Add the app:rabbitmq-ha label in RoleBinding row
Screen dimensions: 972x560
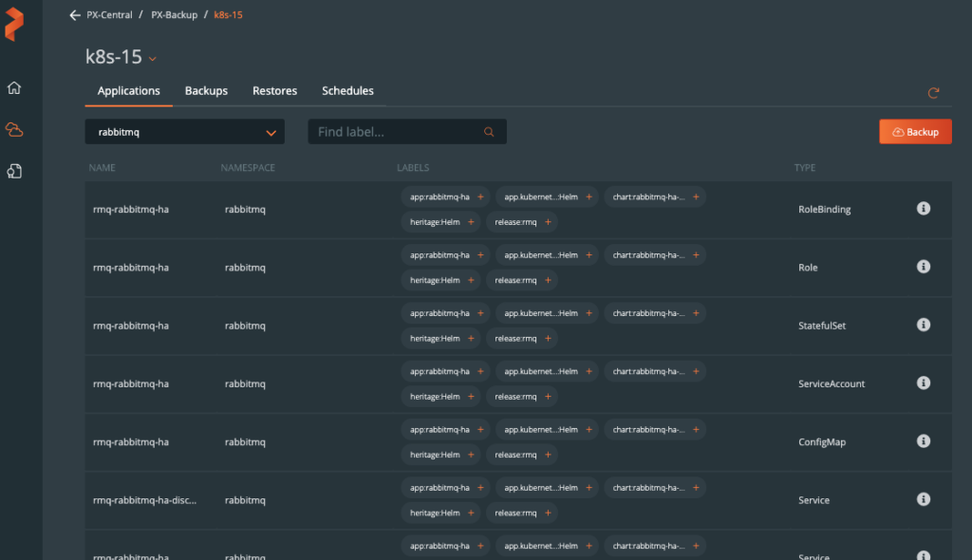pyautogui.click(x=480, y=197)
